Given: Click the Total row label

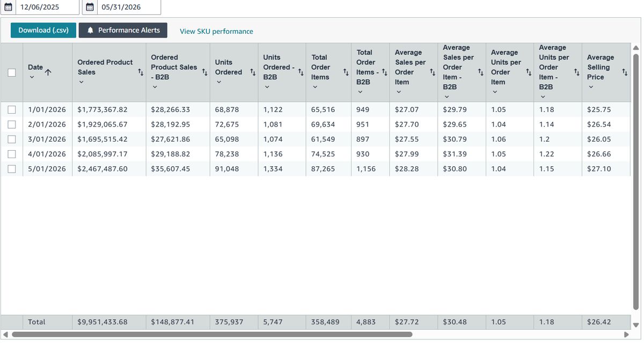Looking at the screenshot, I should 36,322.
